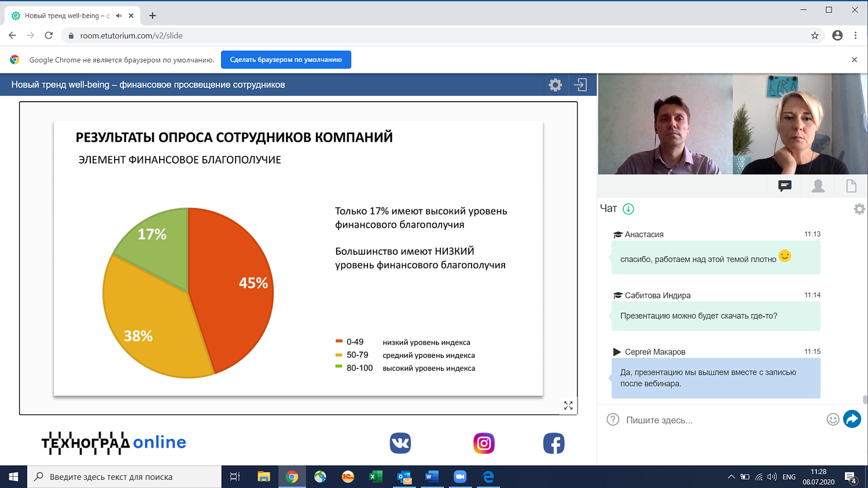
Task: Expand the slide to fullscreen
Action: pyautogui.click(x=568, y=406)
